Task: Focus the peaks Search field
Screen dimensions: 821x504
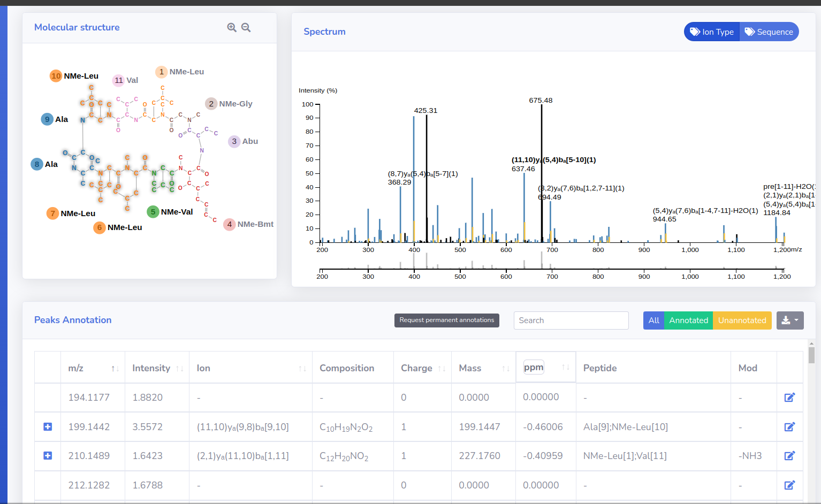Action: 571,320
